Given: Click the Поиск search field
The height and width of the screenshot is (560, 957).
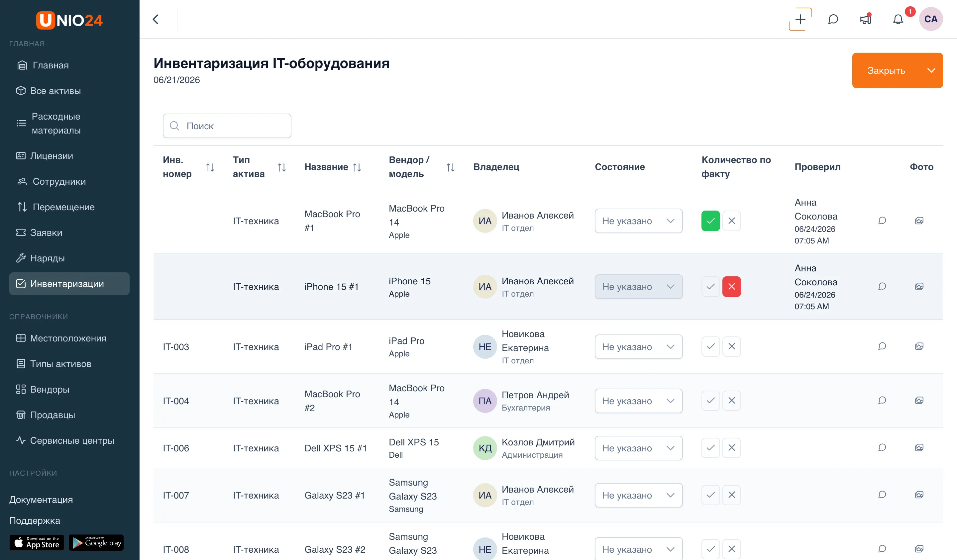Looking at the screenshot, I should pos(227,126).
